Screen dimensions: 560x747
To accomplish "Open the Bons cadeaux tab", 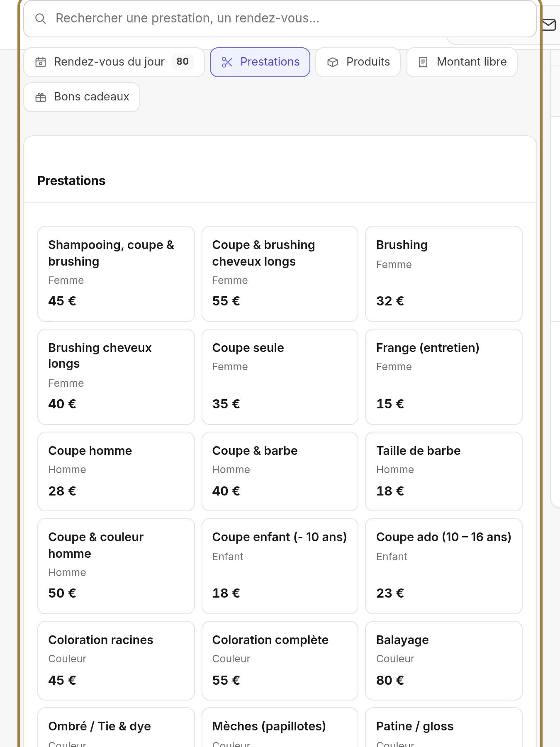I will coord(82,97).
